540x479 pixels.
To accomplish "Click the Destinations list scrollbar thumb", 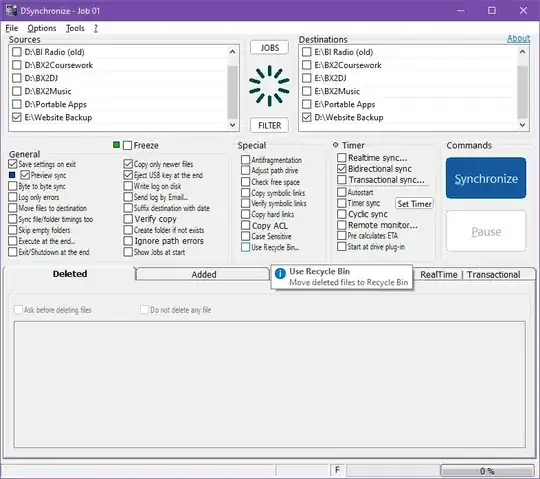I will pyautogui.click(x=522, y=92).
